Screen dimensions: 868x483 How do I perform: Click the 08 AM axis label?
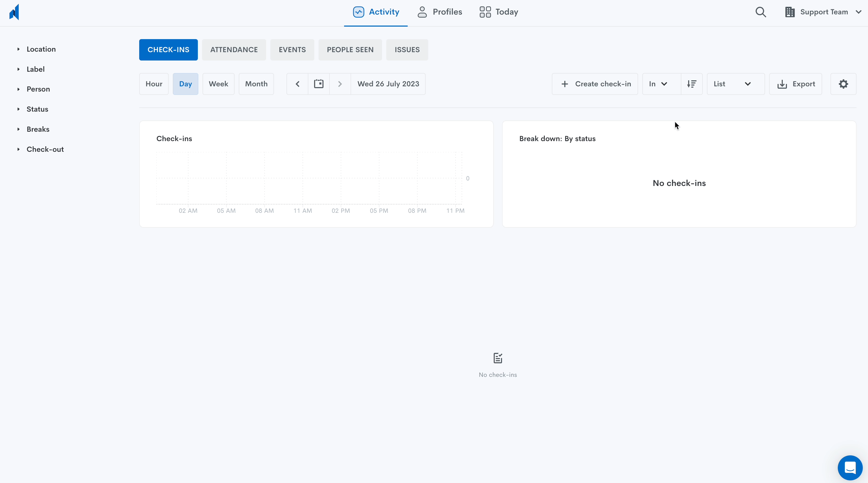(265, 211)
